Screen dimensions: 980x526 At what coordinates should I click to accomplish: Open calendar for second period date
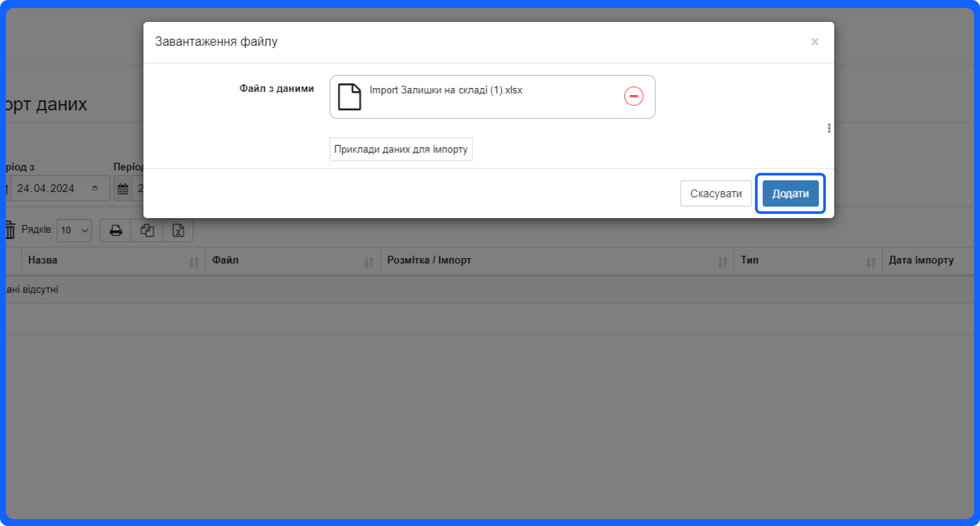[123, 189]
